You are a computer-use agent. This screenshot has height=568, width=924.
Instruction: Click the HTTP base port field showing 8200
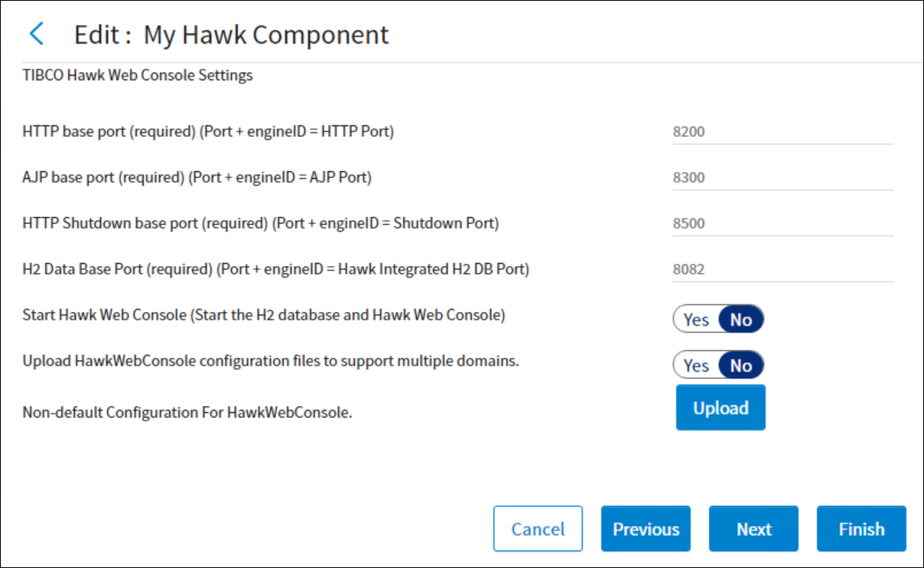[782, 131]
